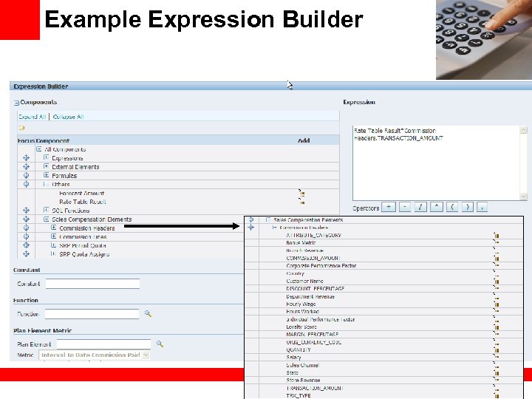Add TRANSACTION_AMOUNT to the expression
The height and width of the screenshot is (399, 532).
[x=497, y=388]
